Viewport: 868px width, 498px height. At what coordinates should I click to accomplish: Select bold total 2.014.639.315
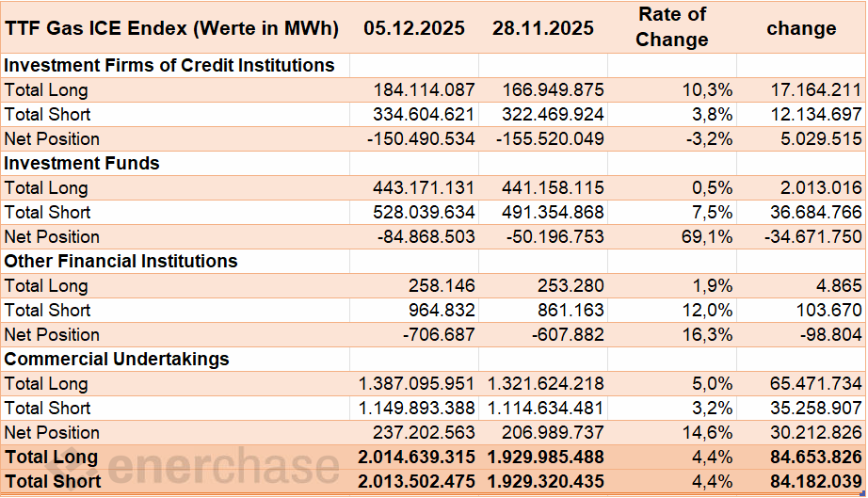click(x=414, y=458)
